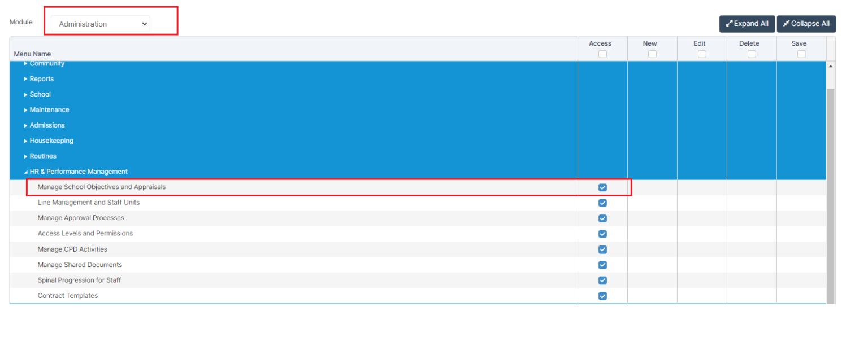Tick the Delete column header checkbox
Viewport: 868px width, 342px height.
tap(752, 54)
